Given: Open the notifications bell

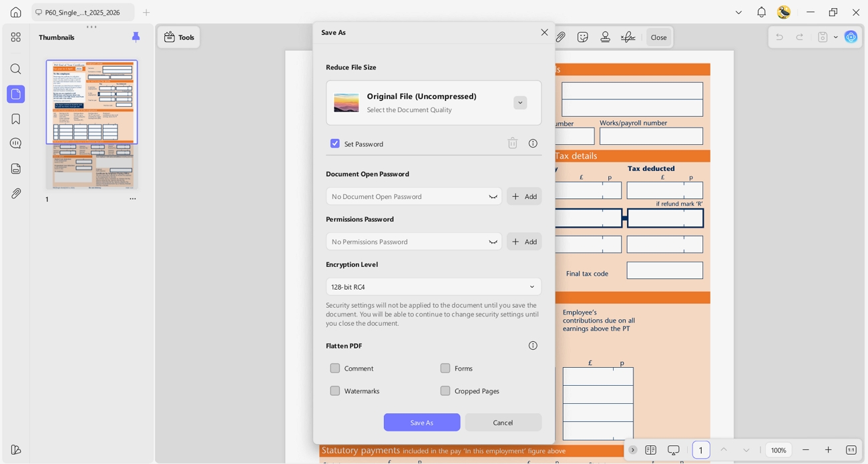Looking at the screenshot, I should (761, 12).
